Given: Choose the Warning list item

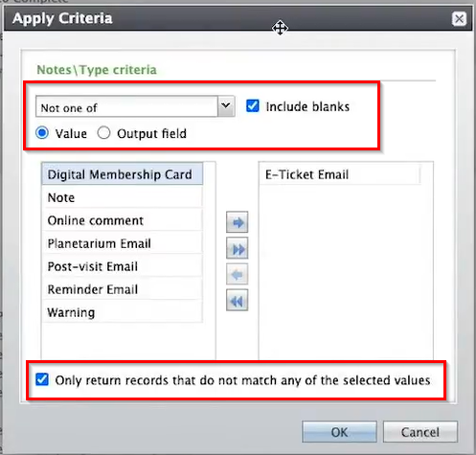Looking at the screenshot, I should pyautogui.click(x=123, y=312).
